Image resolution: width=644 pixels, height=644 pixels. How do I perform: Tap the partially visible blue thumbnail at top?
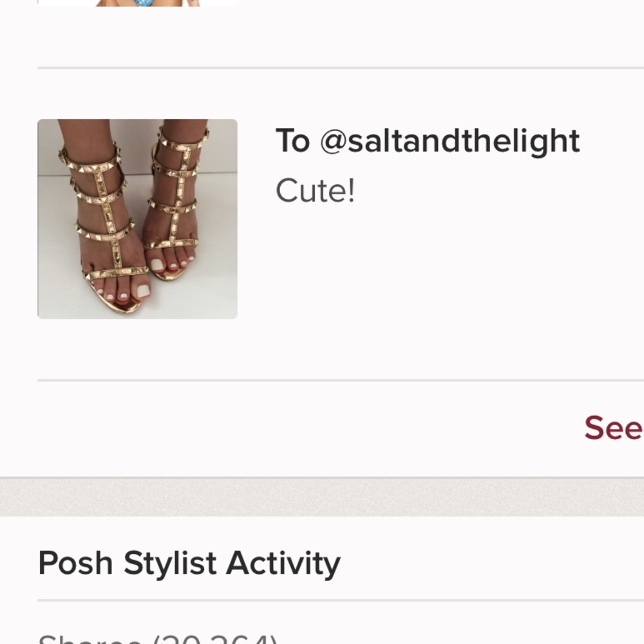click(137, 3)
